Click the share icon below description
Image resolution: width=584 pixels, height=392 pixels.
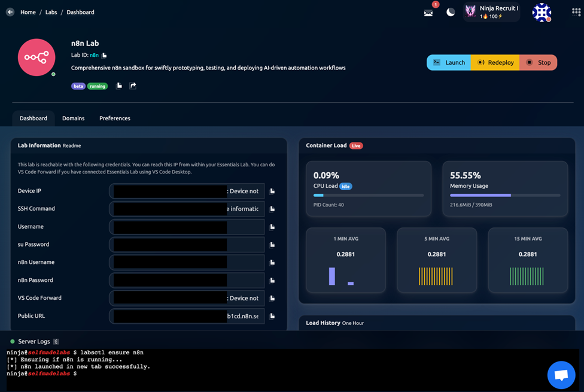[x=133, y=86]
